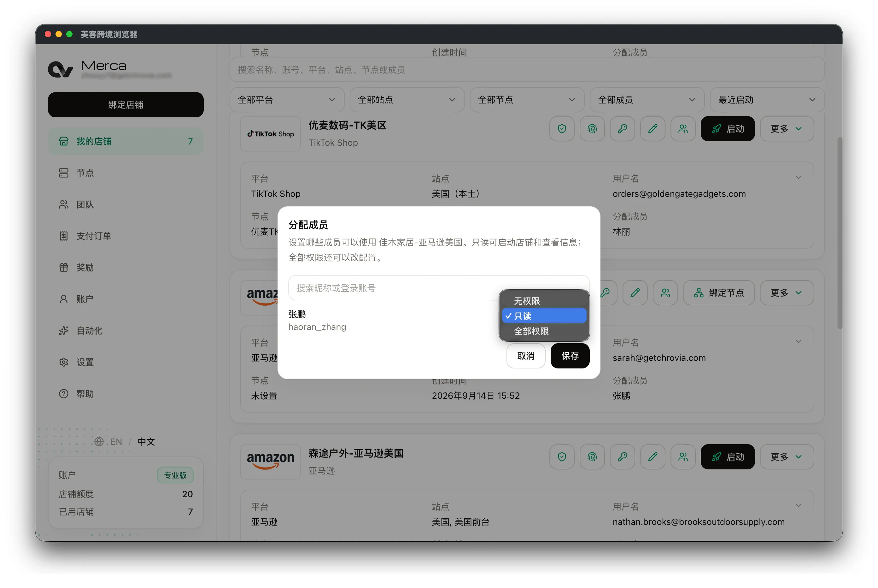Click 取消 in the 分配成员 dialog
Viewport: 878px width, 588px height.
(x=526, y=356)
